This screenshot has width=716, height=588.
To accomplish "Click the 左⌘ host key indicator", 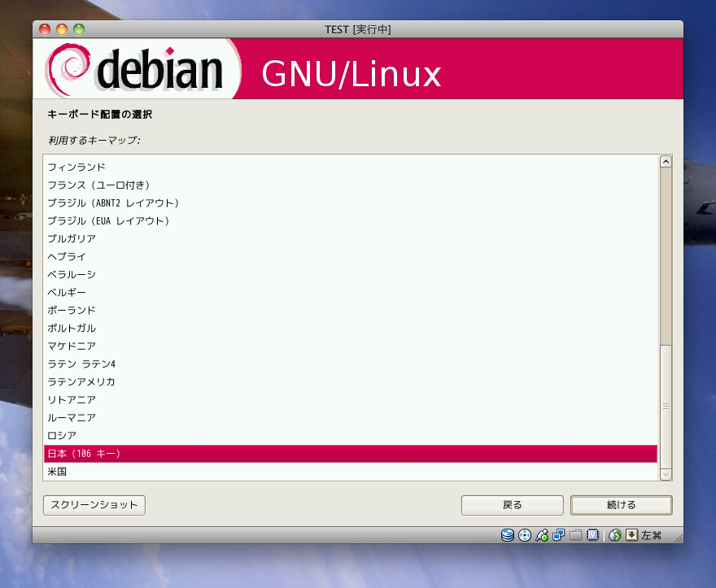I will point(651,535).
